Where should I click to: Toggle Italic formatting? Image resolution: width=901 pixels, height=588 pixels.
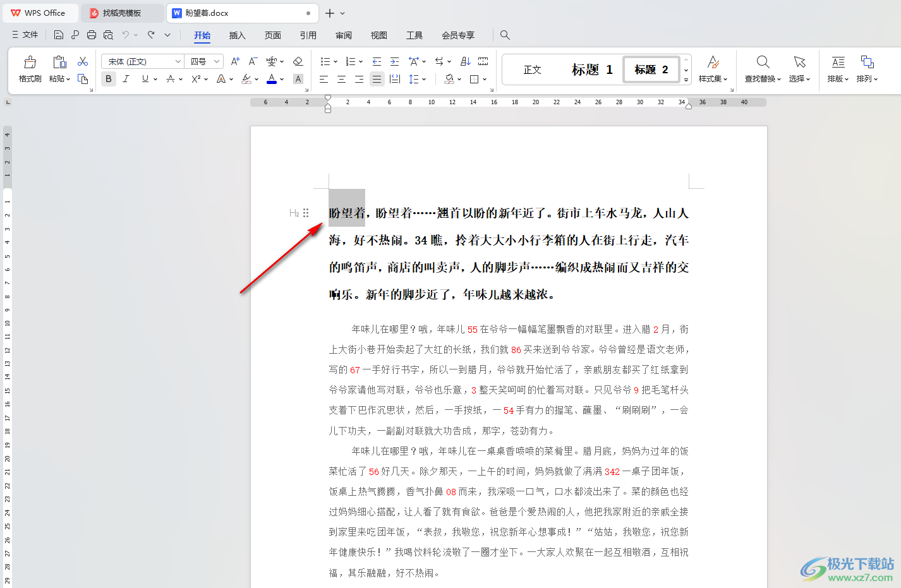click(x=126, y=79)
